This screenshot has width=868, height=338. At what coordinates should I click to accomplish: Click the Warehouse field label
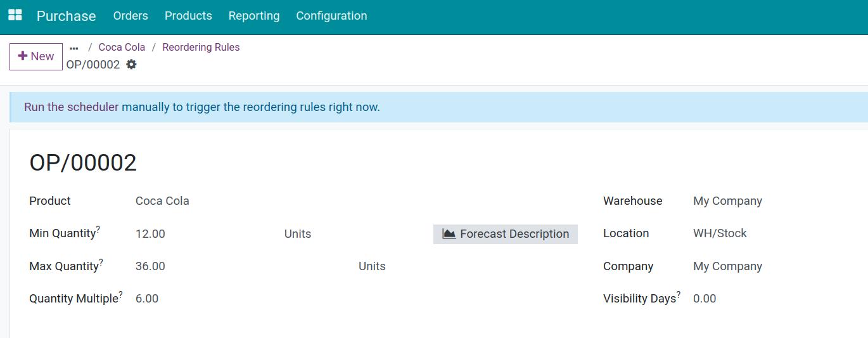click(632, 201)
